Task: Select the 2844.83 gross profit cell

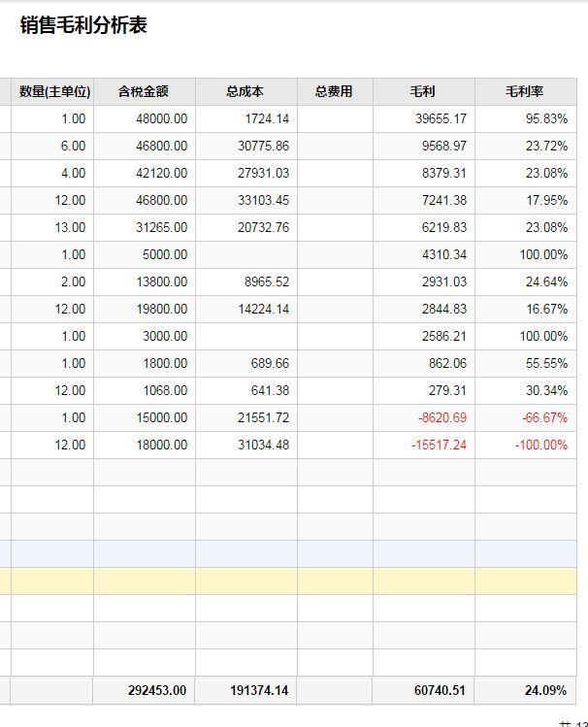Action: point(424,310)
